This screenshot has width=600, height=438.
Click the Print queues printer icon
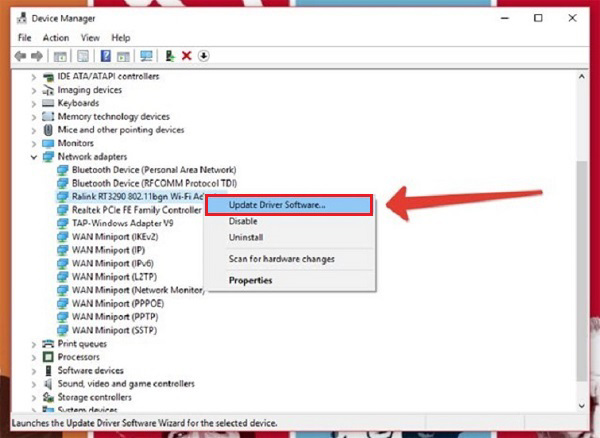(x=48, y=344)
